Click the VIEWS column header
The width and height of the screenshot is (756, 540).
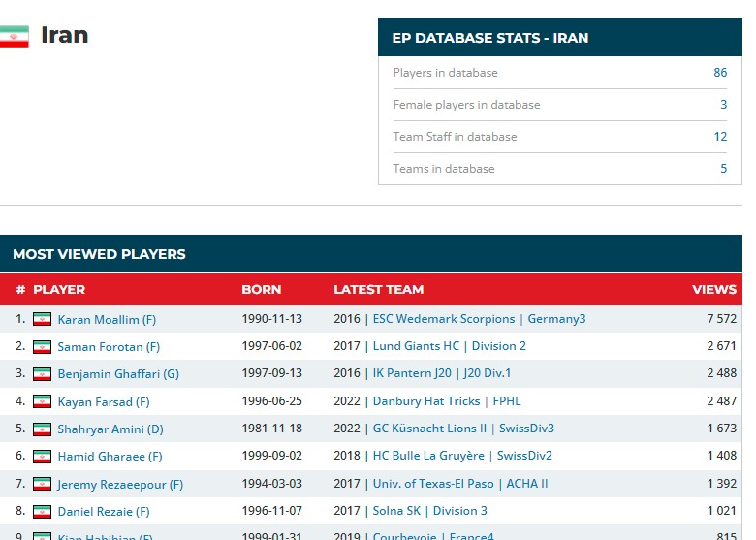pos(714,289)
